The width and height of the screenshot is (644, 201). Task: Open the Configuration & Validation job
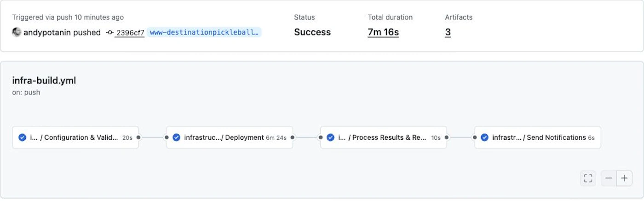(75, 137)
